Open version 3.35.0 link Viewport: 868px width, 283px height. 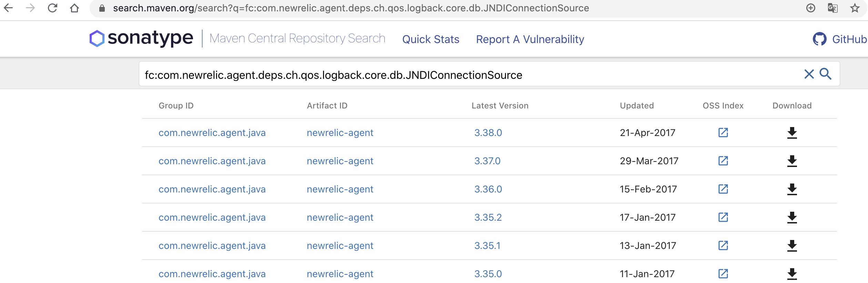pyautogui.click(x=488, y=274)
